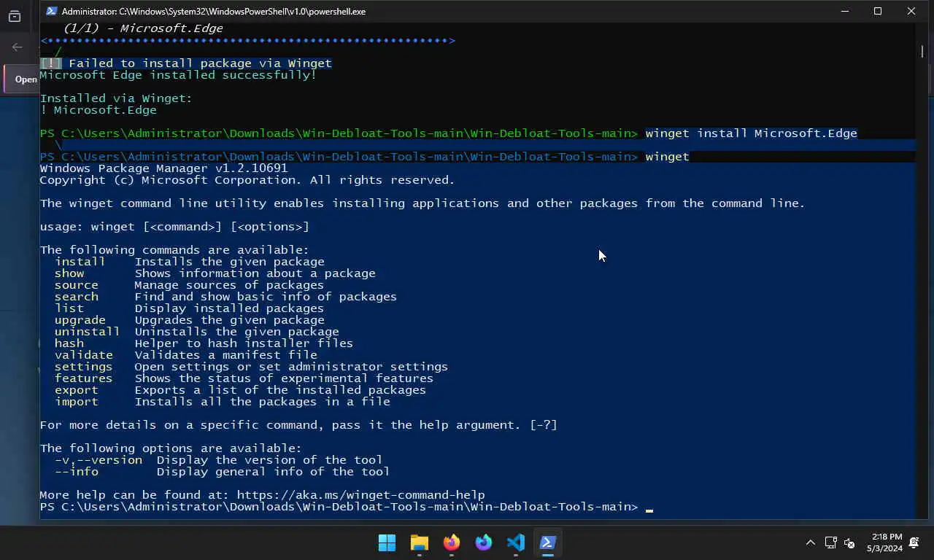Click "The following options are available:" line
Viewport: 934px width, 560px height.
pyautogui.click(x=171, y=448)
